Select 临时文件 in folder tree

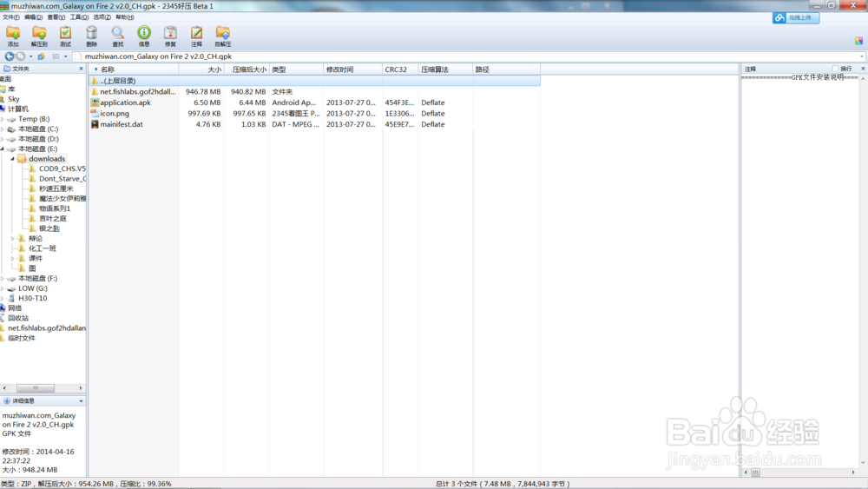click(17, 339)
